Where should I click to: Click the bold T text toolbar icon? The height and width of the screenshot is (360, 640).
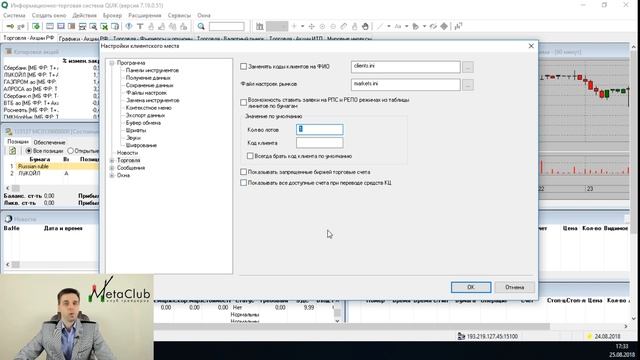click(140, 27)
